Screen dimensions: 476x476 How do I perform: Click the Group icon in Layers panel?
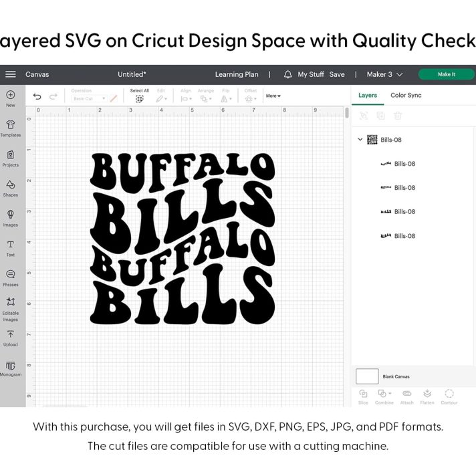click(364, 116)
